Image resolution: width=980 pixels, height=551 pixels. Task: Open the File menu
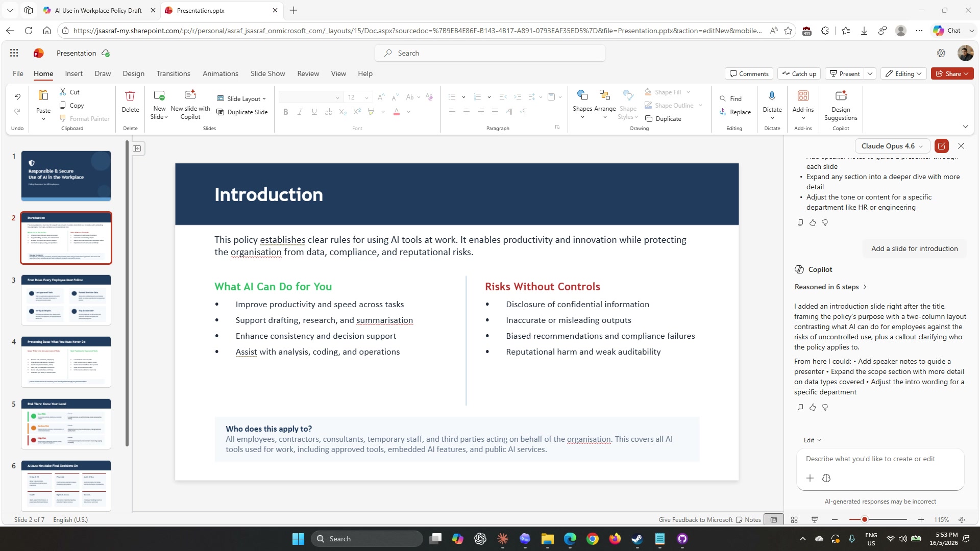pos(18,73)
